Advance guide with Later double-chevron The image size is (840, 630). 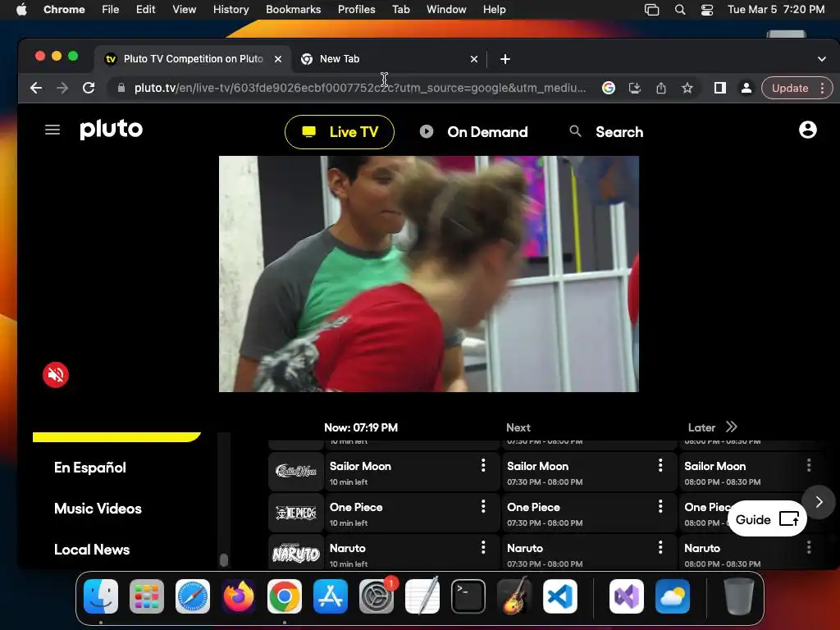tap(731, 427)
